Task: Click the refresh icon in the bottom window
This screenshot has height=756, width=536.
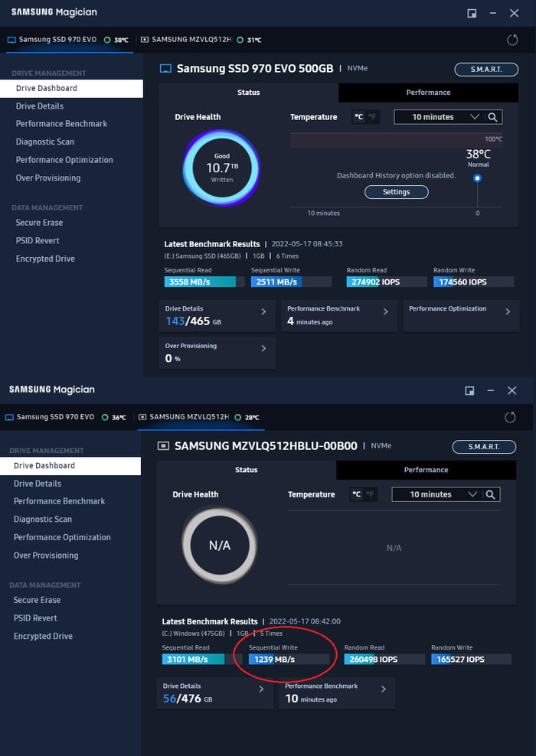Action: (x=510, y=417)
